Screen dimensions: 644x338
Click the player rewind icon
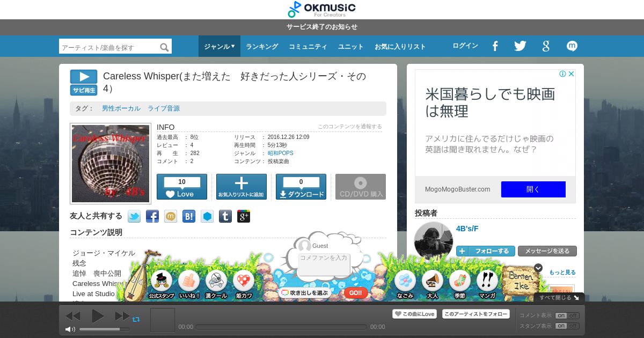(72, 317)
